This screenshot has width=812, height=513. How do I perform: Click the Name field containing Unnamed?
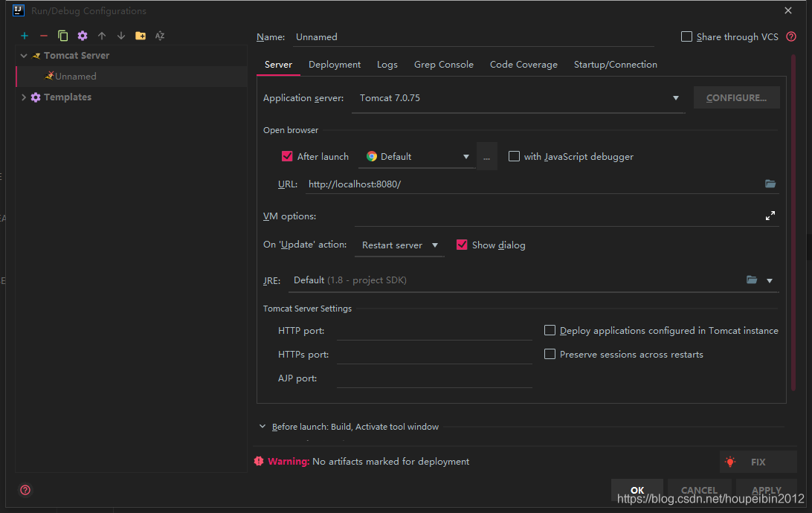pos(474,36)
